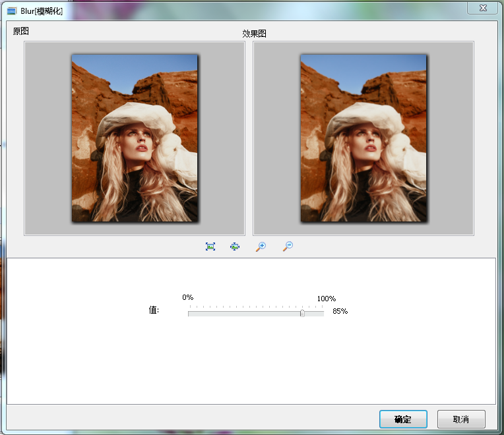The height and width of the screenshot is (435, 504).
Task: Zoom in with the plus magnifier
Action: (261, 246)
